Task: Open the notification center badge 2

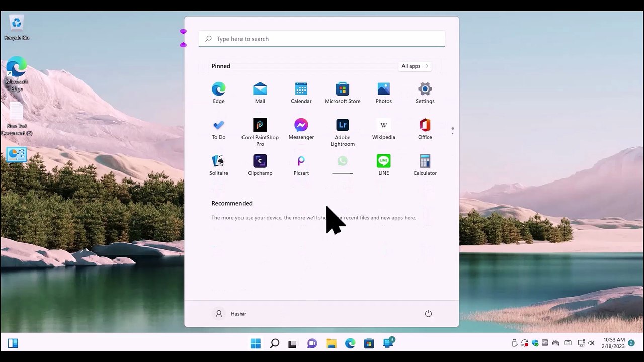Action: point(631,343)
